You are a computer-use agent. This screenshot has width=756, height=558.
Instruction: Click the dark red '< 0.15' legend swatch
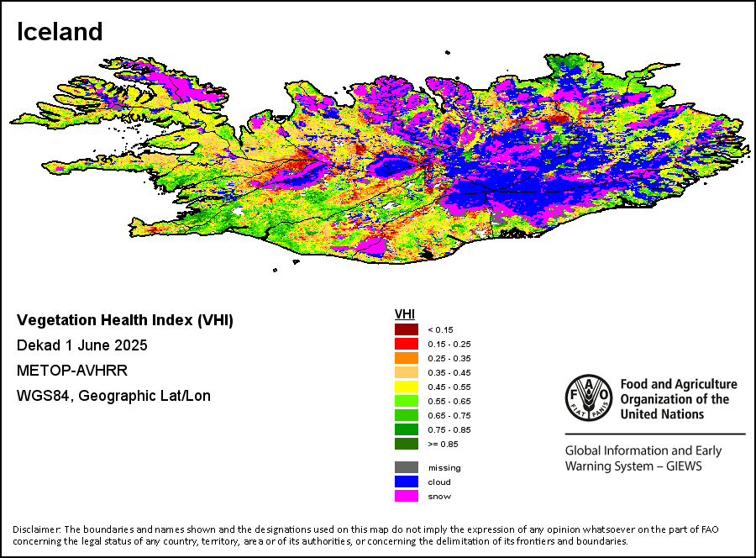pos(407,330)
